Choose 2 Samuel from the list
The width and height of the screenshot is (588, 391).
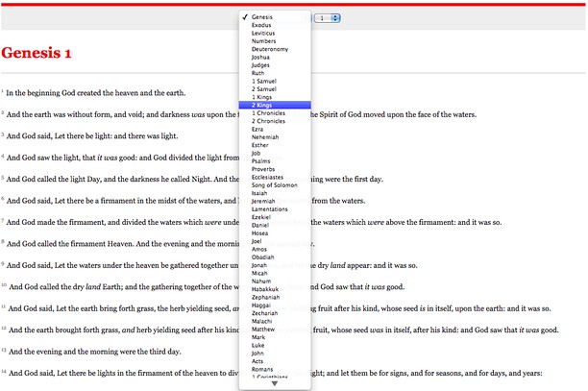pyautogui.click(x=275, y=88)
